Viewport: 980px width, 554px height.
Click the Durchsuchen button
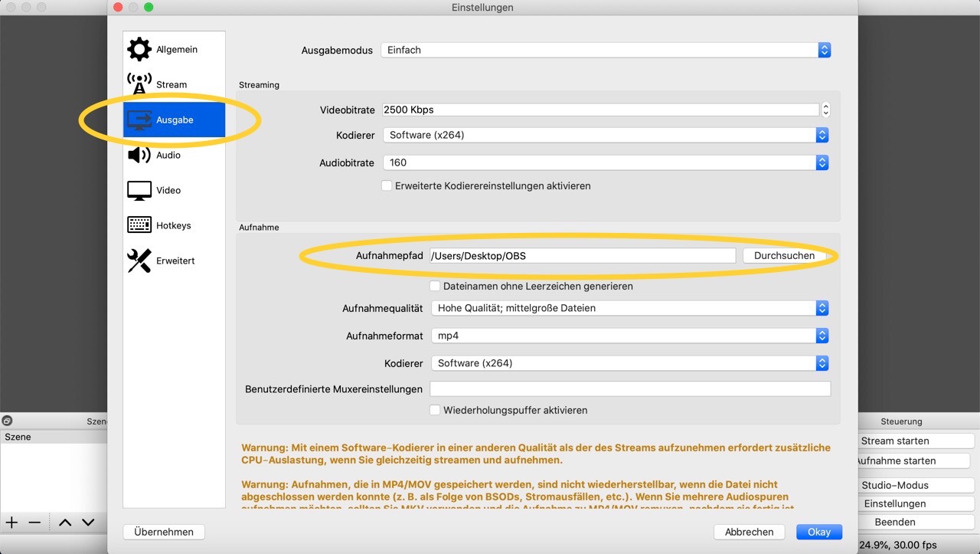[x=784, y=256]
